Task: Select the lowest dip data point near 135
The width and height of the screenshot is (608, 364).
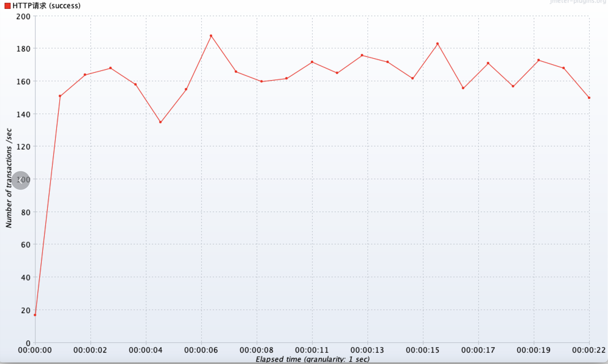Action: click(161, 122)
